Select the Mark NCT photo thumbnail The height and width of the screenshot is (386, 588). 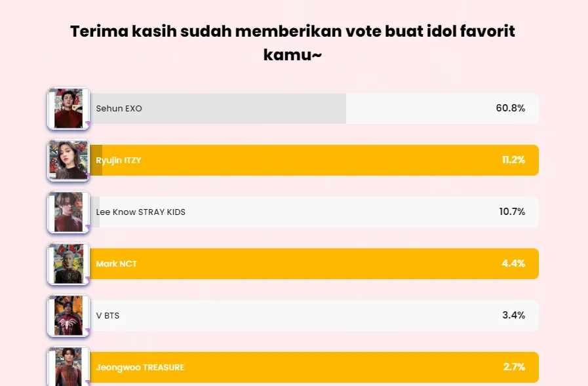pyautogui.click(x=68, y=264)
